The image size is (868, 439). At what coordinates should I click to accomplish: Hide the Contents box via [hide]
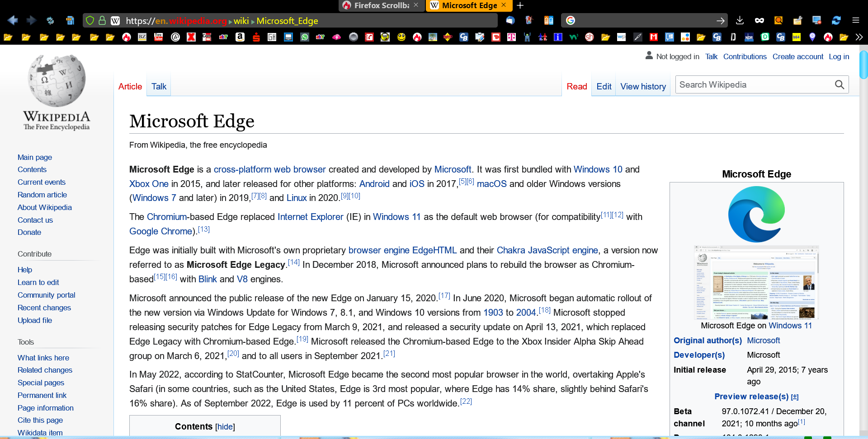[225, 427]
